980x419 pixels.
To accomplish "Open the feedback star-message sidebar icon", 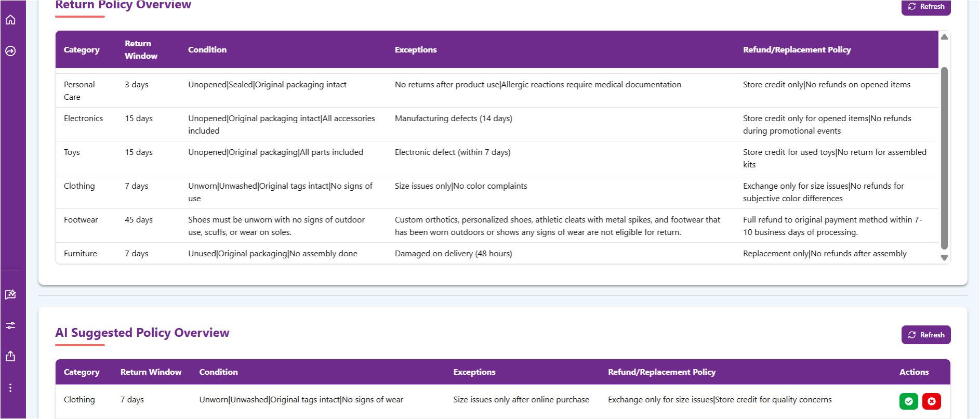I will point(10,295).
